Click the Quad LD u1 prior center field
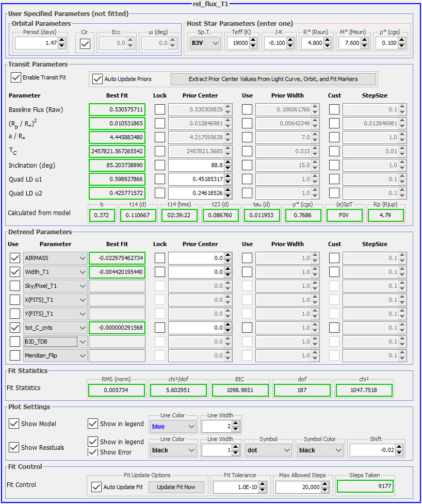Viewport: 422px width, 504px height. (196, 180)
